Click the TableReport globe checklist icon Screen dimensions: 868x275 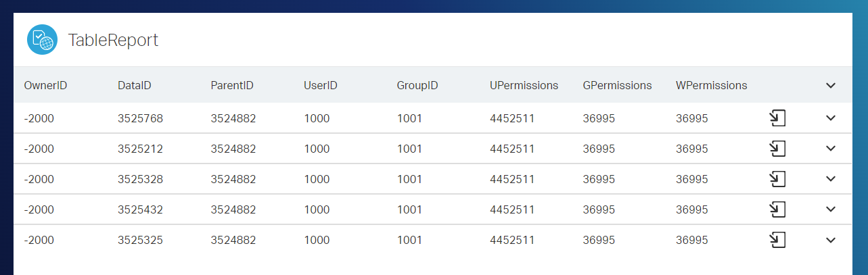[42, 40]
